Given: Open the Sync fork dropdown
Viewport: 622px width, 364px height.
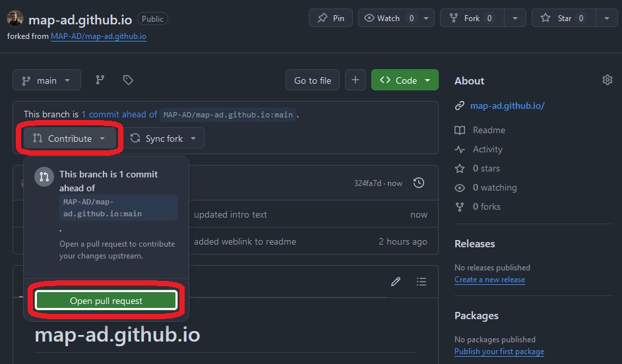Looking at the screenshot, I should 164,138.
